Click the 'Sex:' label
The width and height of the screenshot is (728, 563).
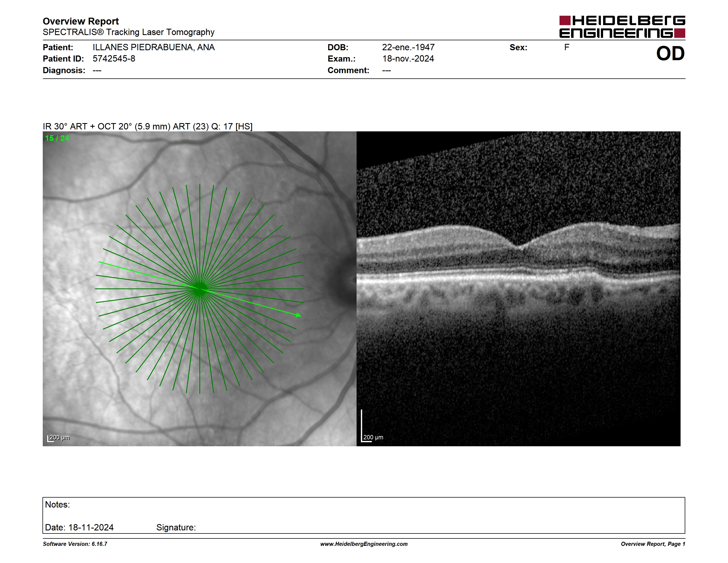(x=518, y=47)
